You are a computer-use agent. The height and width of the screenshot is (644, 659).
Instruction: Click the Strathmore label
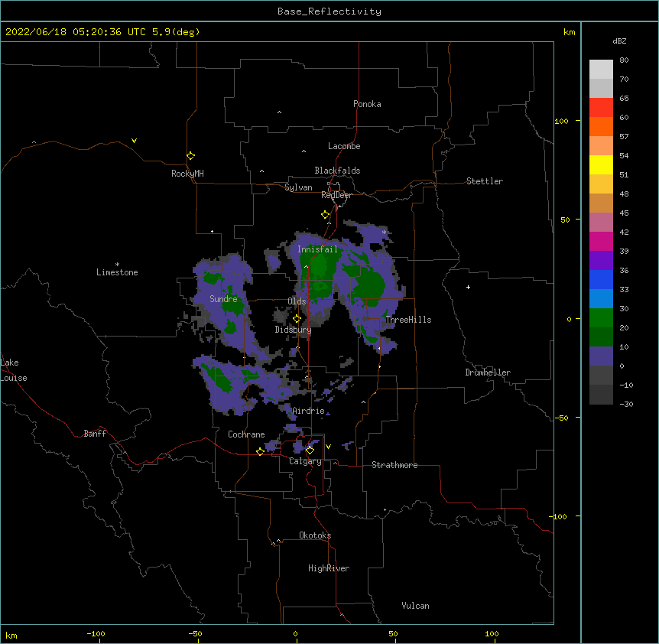[x=394, y=465]
